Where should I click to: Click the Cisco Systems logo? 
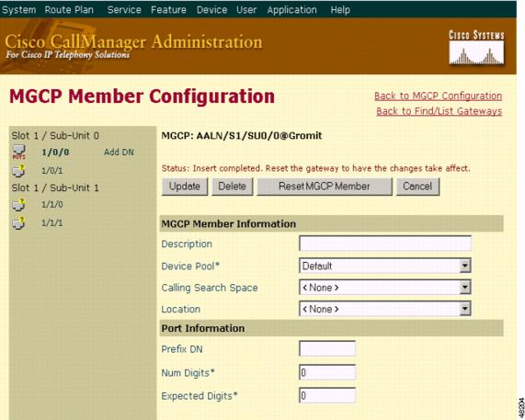click(x=476, y=48)
